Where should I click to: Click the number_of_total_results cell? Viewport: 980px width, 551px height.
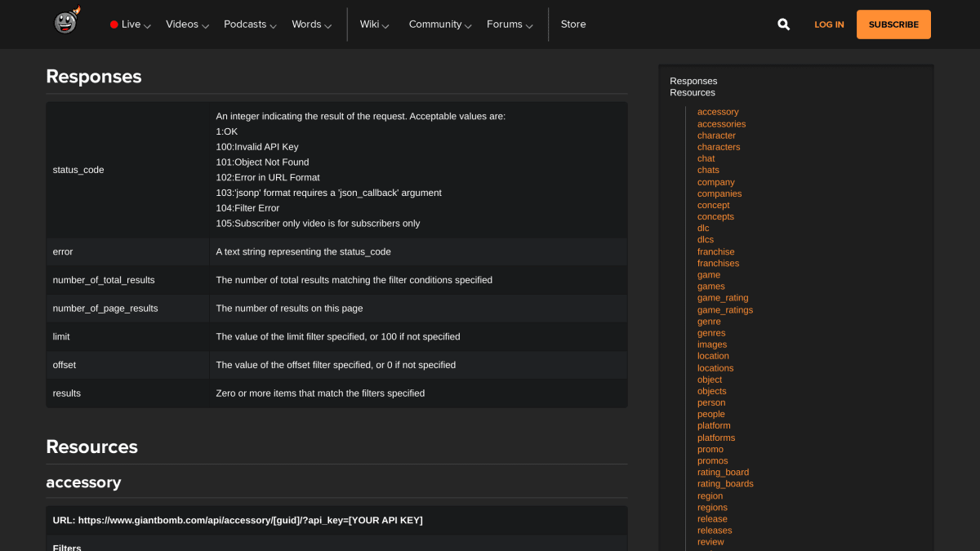(x=127, y=280)
